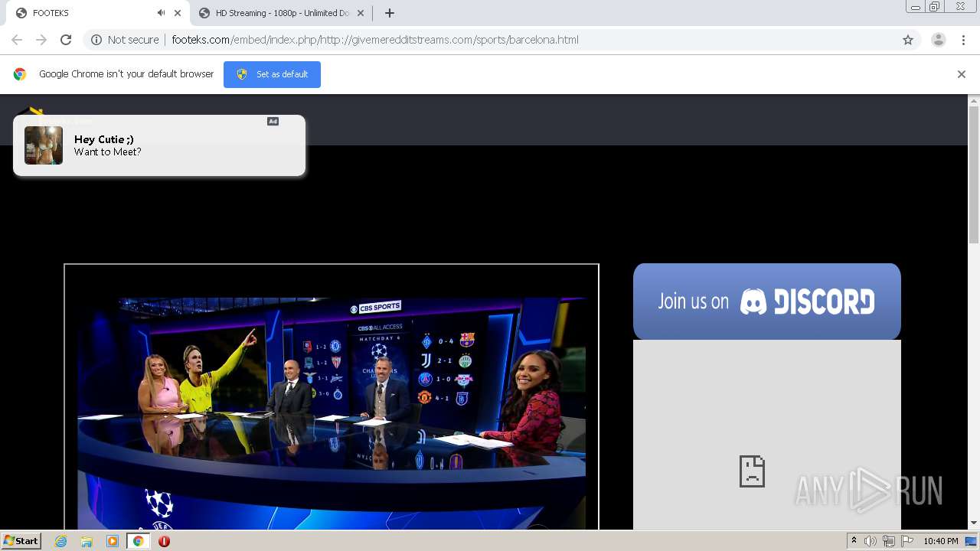Select Chrome in the taskbar
This screenshot has height=551, width=980.
[x=138, y=541]
